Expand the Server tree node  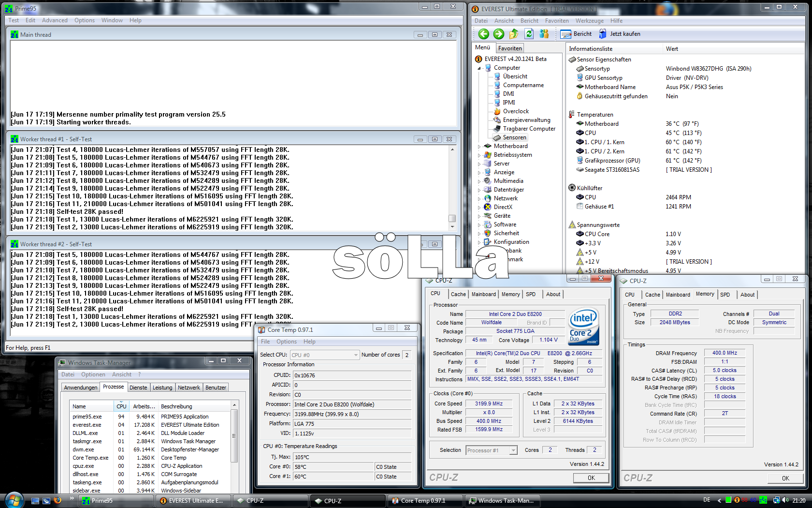coord(479,164)
